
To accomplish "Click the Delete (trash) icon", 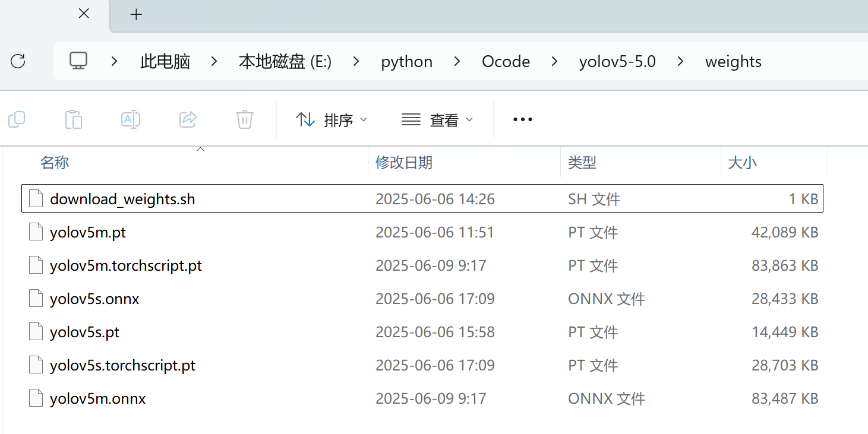I will pyautogui.click(x=244, y=119).
